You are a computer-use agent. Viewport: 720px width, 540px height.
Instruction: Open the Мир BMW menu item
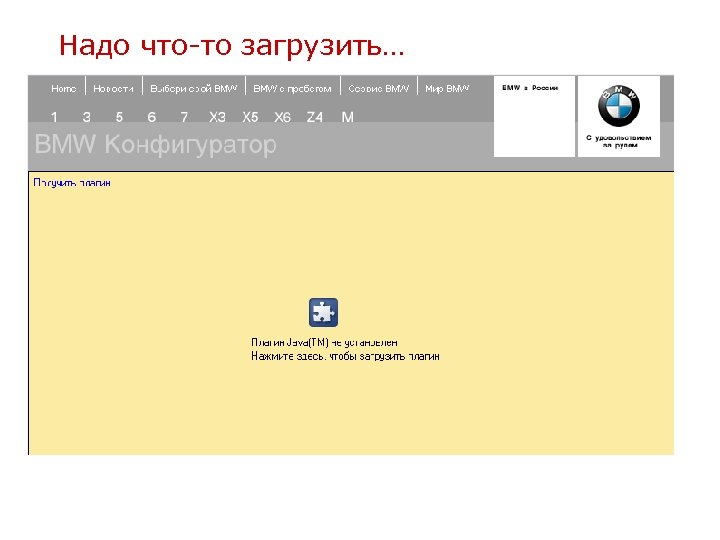(447, 89)
